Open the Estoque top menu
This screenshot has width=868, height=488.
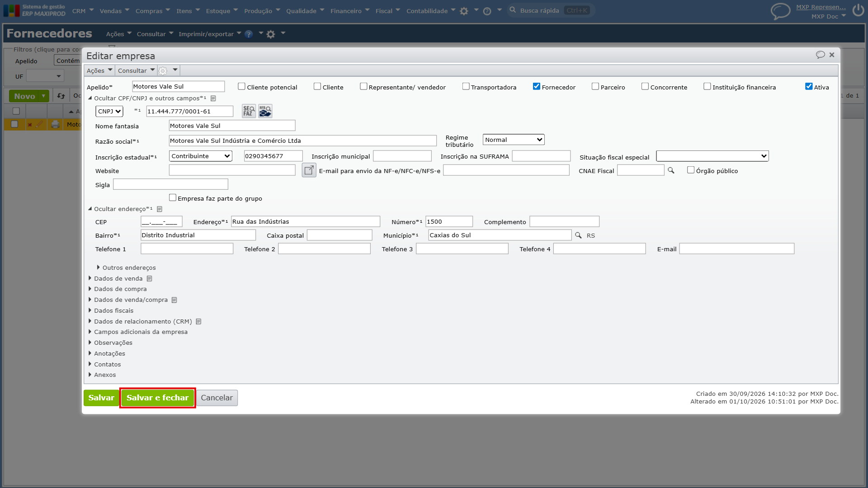point(222,11)
